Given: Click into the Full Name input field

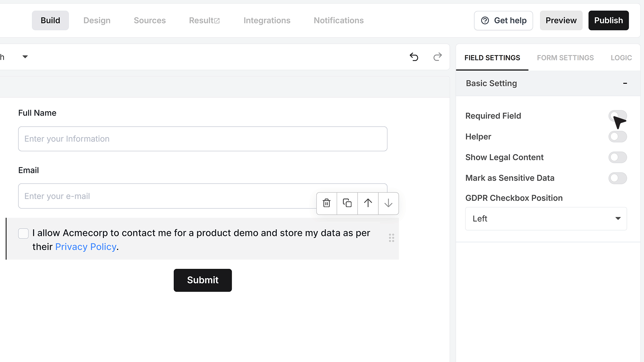Looking at the screenshot, I should [x=203, y=139].
